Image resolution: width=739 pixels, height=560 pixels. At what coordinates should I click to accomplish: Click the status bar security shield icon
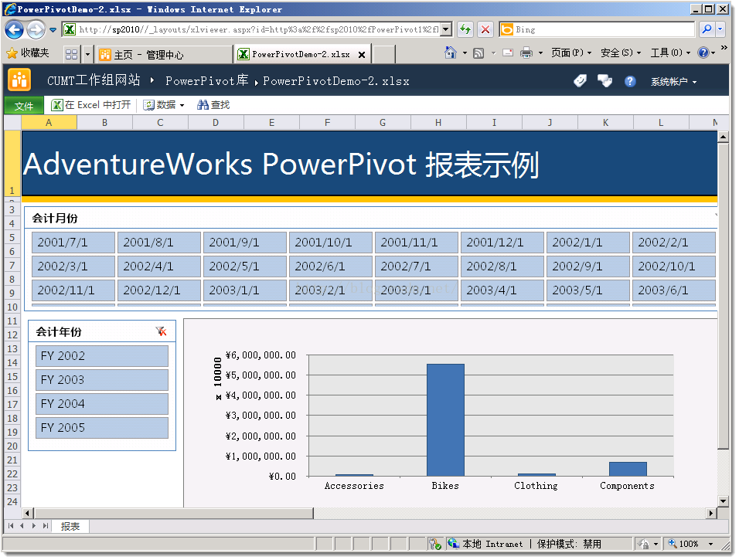point(434,544)
